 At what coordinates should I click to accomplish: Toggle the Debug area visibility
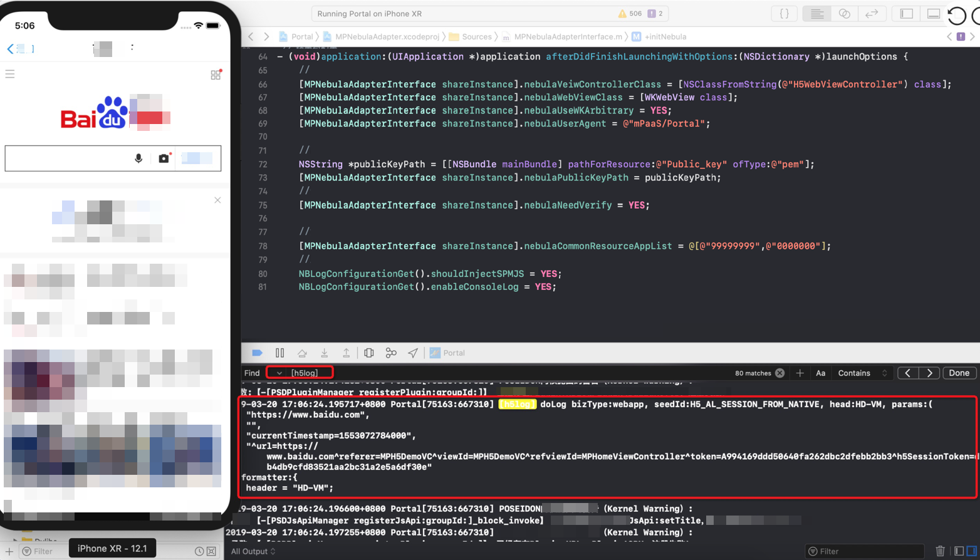pyautogui.click(x=934, y=13)
